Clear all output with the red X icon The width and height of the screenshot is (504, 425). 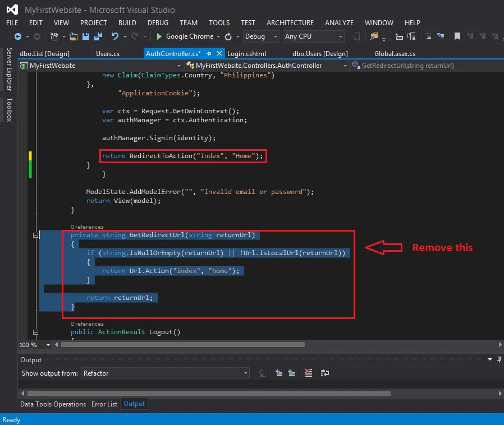308,373
